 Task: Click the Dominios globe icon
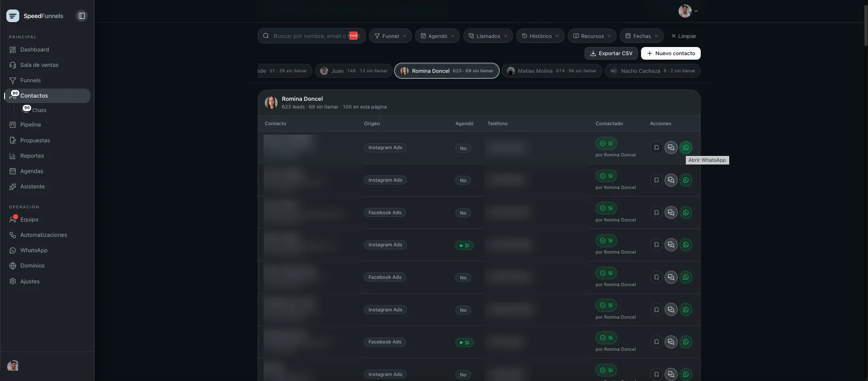(x=13, y=266)
